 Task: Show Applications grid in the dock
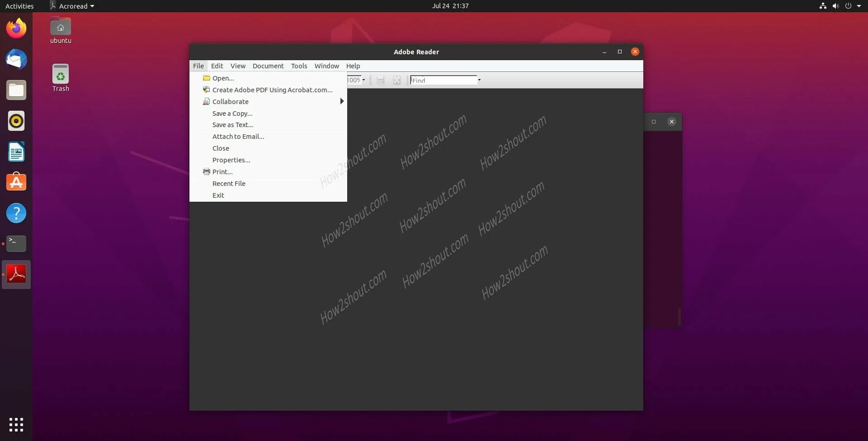16,425
